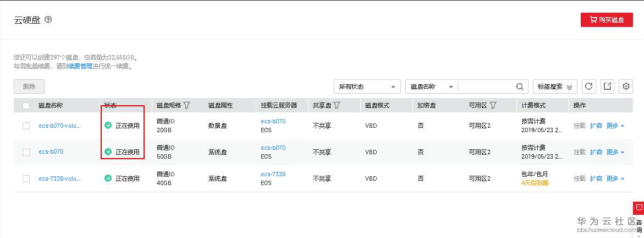
Task: Click the refresh list icon
Action: pos(588,86)
